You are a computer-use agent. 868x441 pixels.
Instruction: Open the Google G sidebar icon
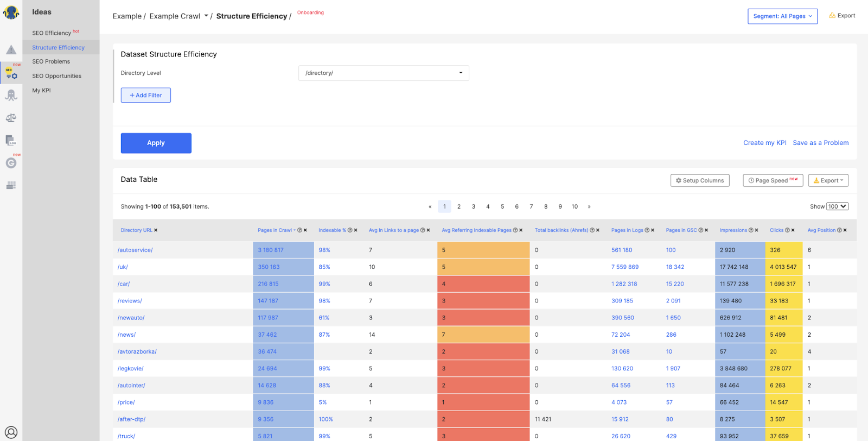click(11, 163)
